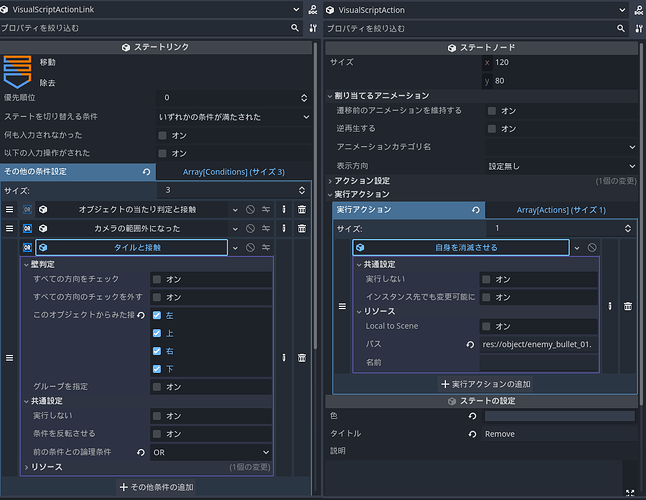Reset このオブジェクトからみた接 property
The height and width of the screenshot is (500, 646).
(141, 315)
